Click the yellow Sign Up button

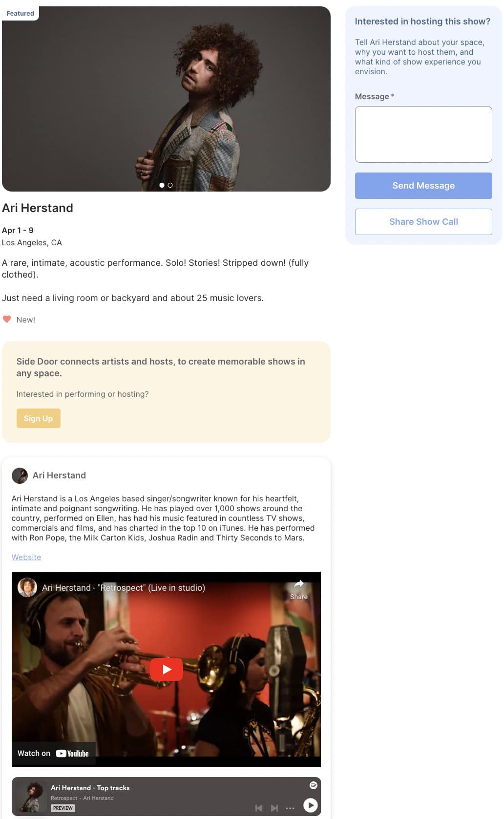pos(38,418)
